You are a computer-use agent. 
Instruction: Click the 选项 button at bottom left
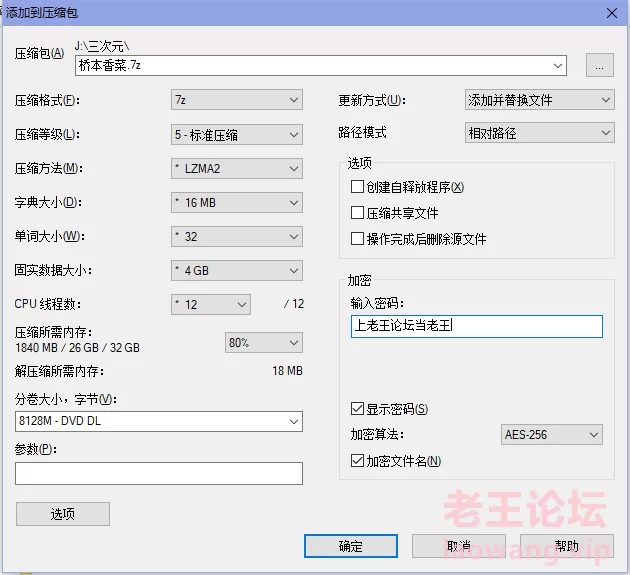point(63,514)
